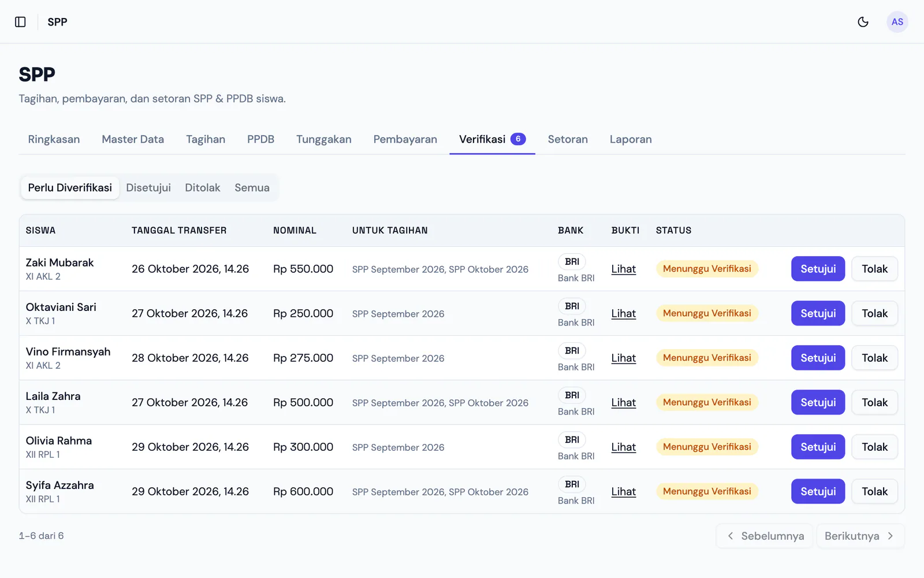Image resolution: width=924 pixels, height=578 pixels.
Task: Approve Syifa Azzahra's payment with Setujui
Action: [x=818, y=491]
